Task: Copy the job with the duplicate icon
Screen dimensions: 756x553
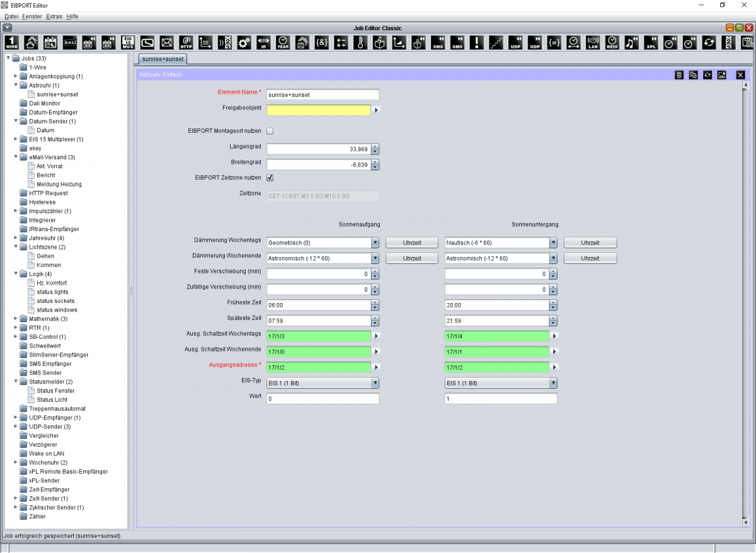Action: pos(693,74)
